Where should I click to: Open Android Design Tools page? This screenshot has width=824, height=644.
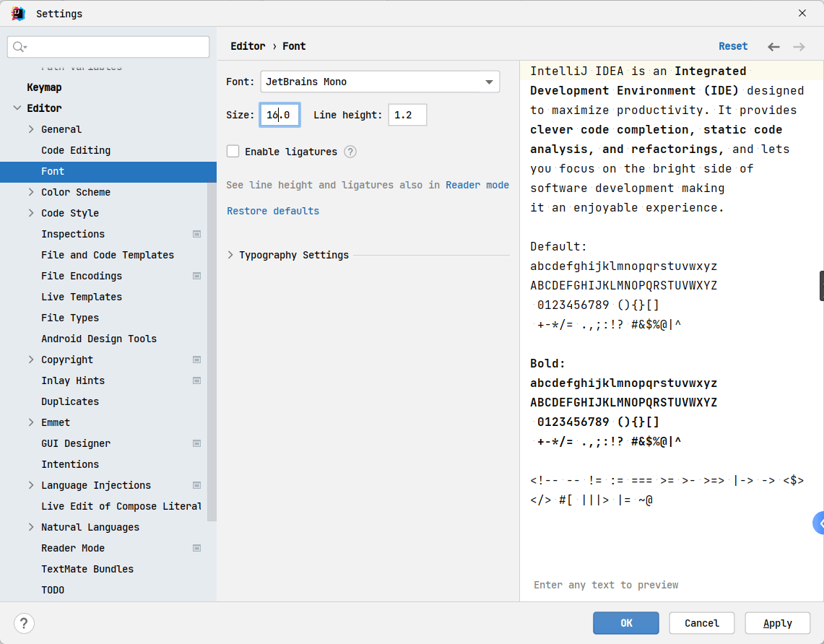click(x=99, y=339)
